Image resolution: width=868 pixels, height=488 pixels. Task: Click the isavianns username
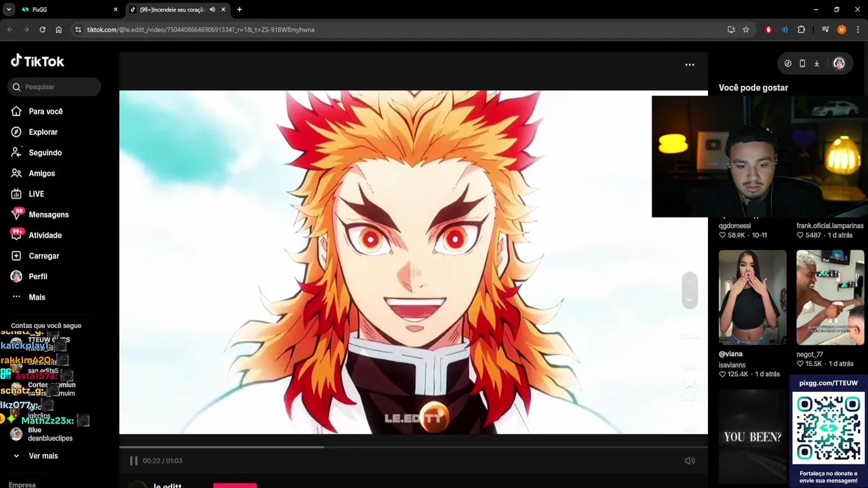pyautogui.click(x=732, y=365)
